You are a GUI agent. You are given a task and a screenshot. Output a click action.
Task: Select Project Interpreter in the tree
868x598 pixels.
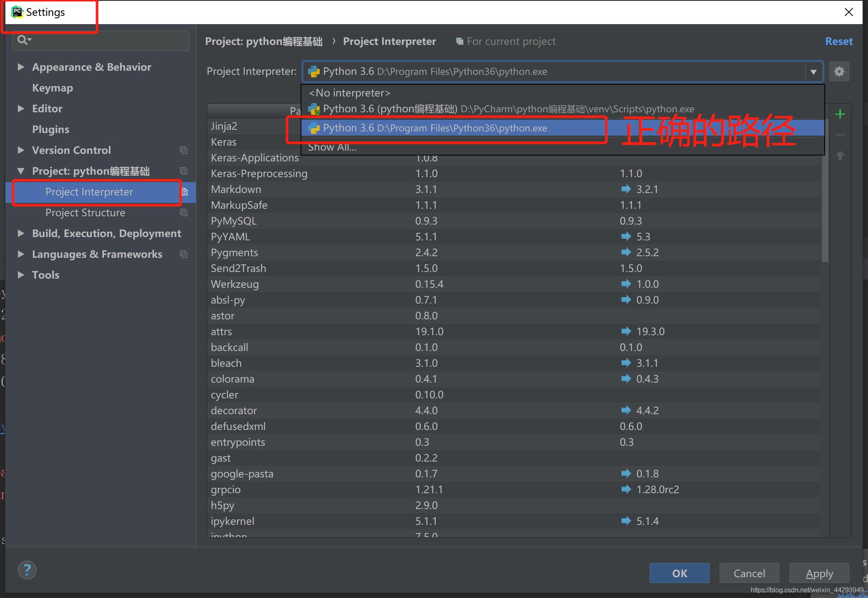click(x=101, y=192)
